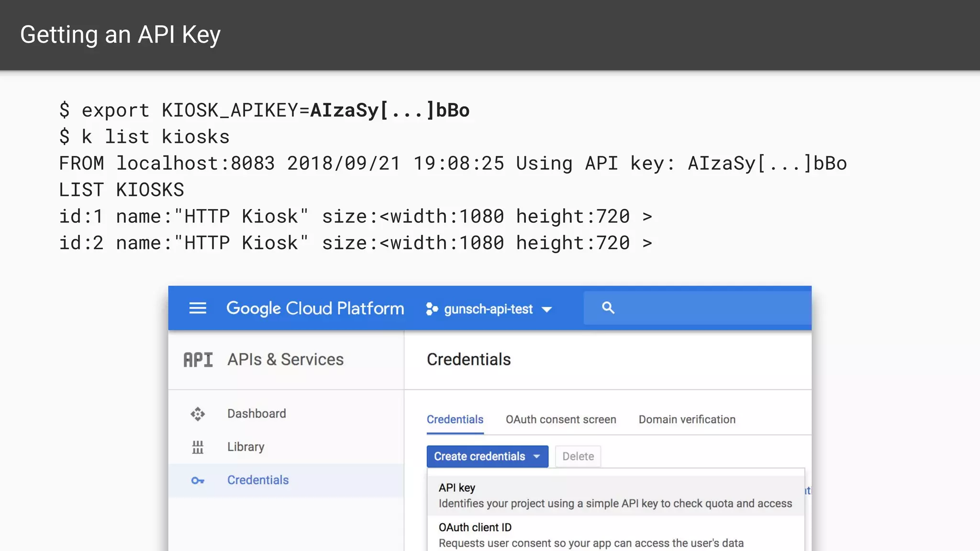Image resolution: width=980 pixels, height=551 pixels.
Task: Click the 'Requests user consent' description text
Action: 591,543
